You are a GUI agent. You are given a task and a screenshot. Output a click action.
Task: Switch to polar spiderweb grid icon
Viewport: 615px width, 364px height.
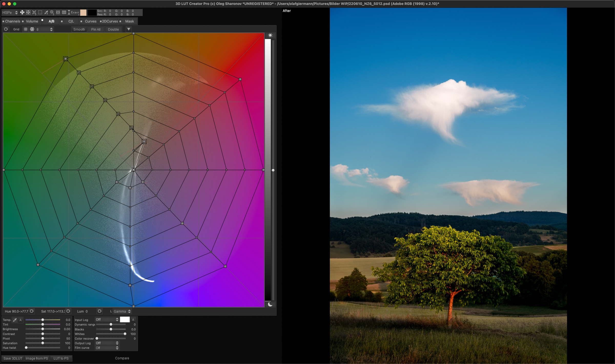point(32,29)
